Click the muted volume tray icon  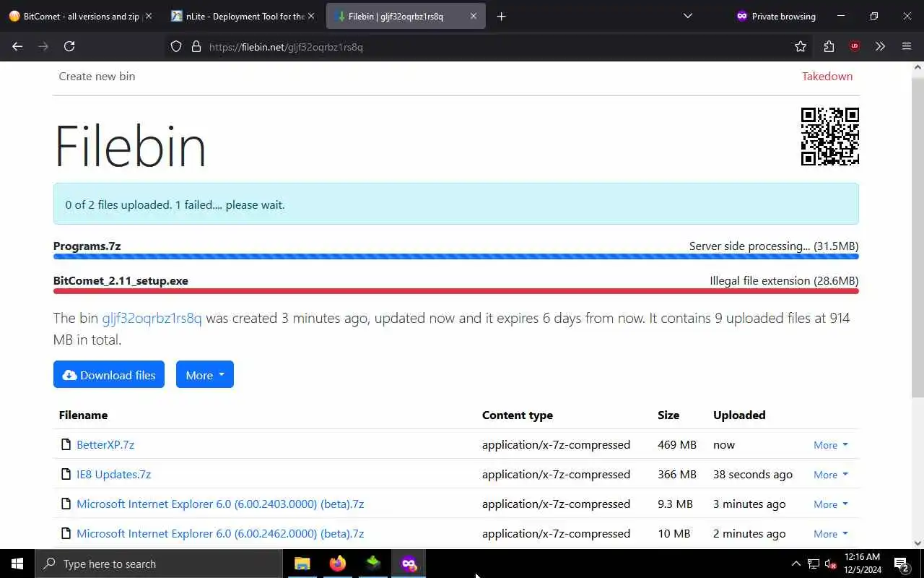point(831,564)
